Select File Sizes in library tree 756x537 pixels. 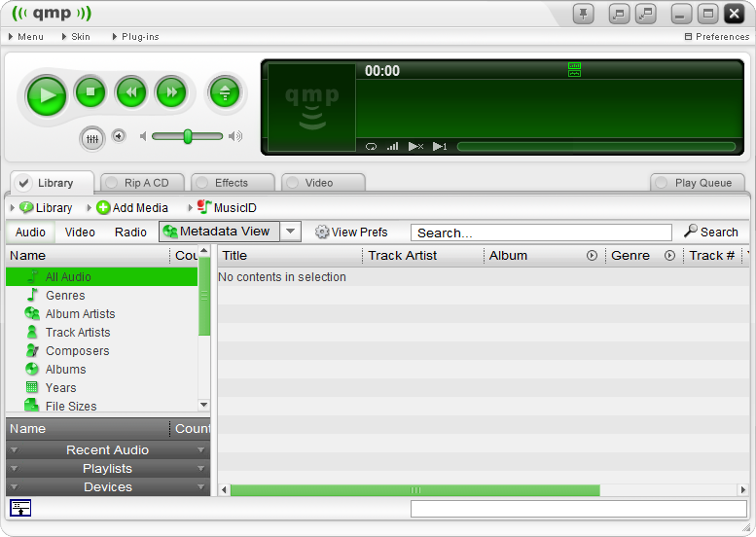pos(102,406)
